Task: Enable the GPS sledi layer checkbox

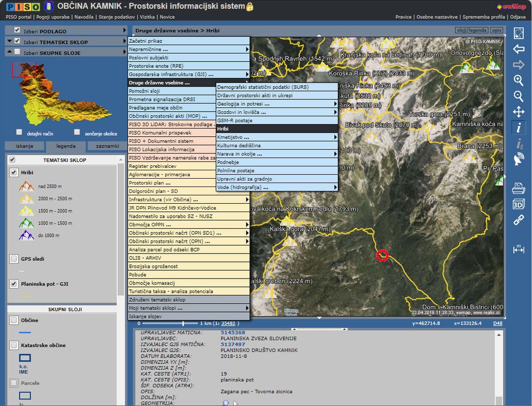Action: (14, 259)
